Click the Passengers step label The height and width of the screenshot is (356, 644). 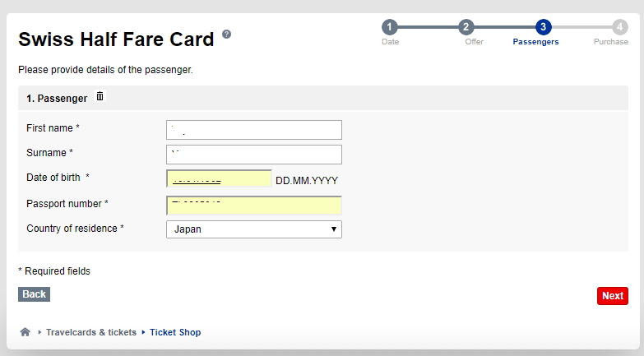tap(535, 42)
